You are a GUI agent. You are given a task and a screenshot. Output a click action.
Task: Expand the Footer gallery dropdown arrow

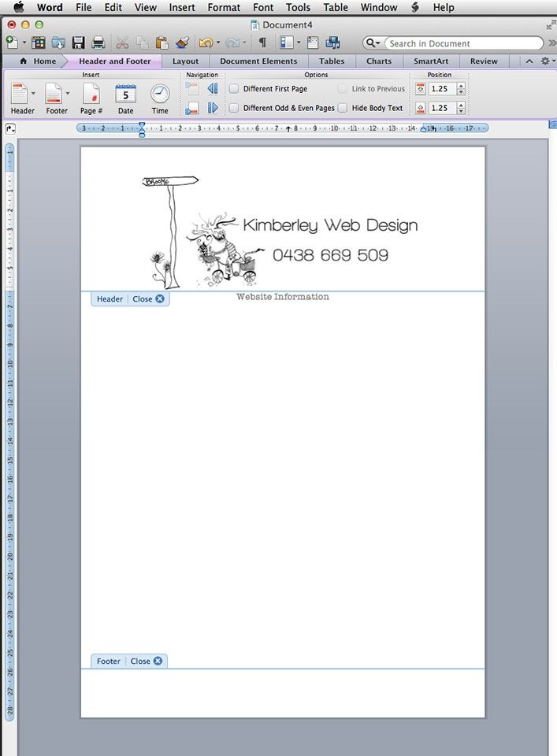coord(68,94)
